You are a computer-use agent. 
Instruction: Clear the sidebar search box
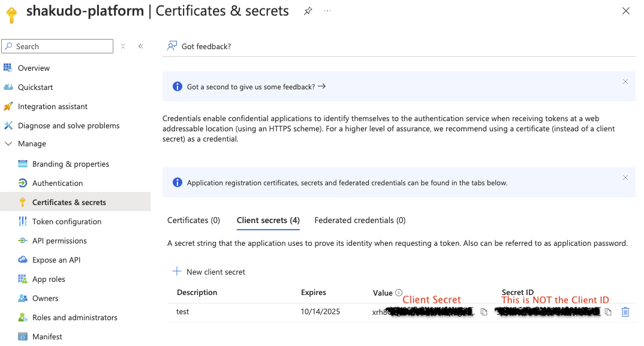pyautogui.click(x=123, y=46)
